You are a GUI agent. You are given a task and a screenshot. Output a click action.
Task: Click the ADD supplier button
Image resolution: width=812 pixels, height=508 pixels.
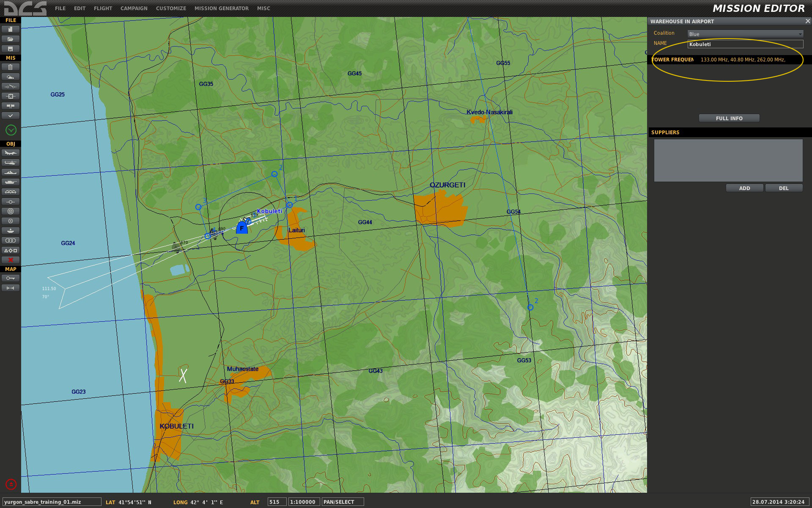(745, 188)
